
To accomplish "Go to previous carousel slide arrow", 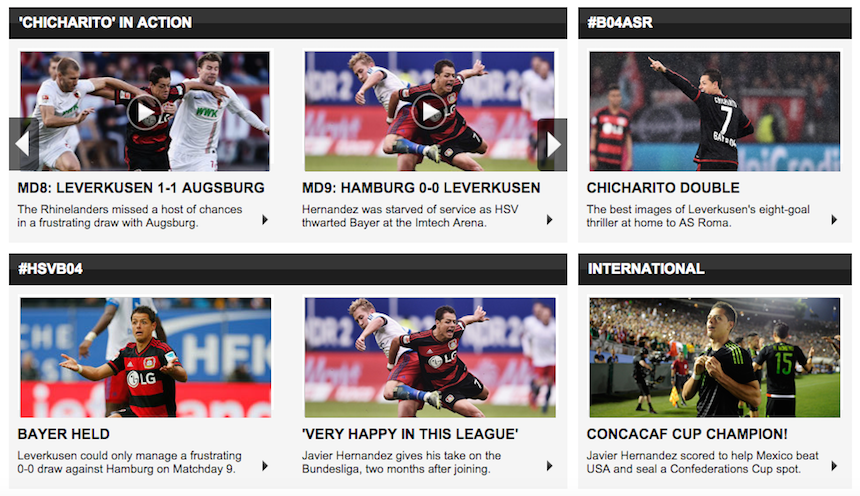I will (x=24, y=144).
